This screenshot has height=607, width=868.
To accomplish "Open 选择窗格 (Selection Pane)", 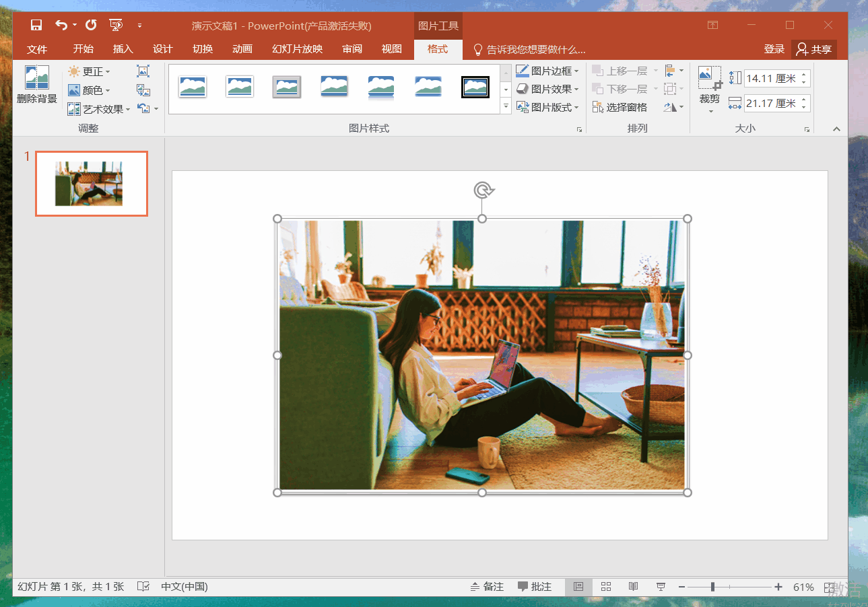I will click(620, 107).
